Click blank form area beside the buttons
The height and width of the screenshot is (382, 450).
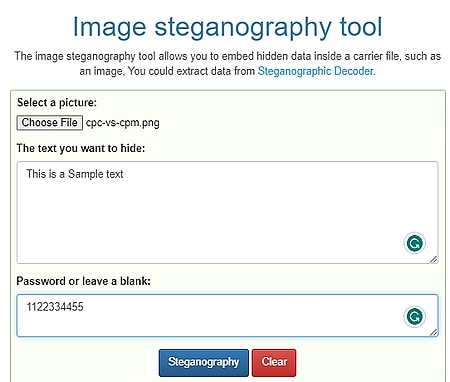pos(367,363)
